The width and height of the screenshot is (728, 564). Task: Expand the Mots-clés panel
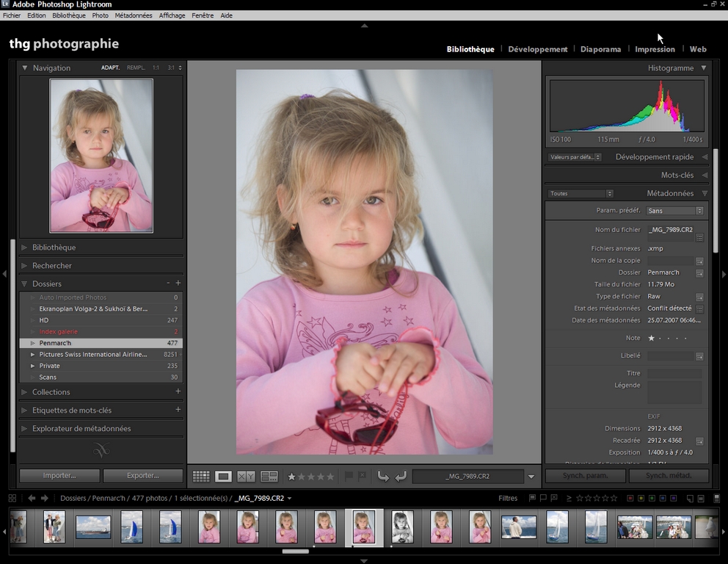(x=677, y=176)
